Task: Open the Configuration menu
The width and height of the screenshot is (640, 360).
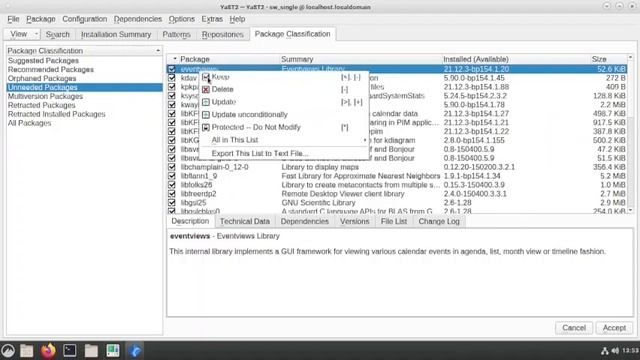Action: coord(84,19)
